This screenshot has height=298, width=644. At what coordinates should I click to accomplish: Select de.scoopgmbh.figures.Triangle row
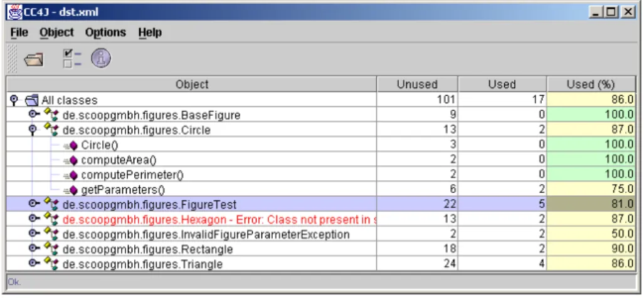[x=142, y=264]
